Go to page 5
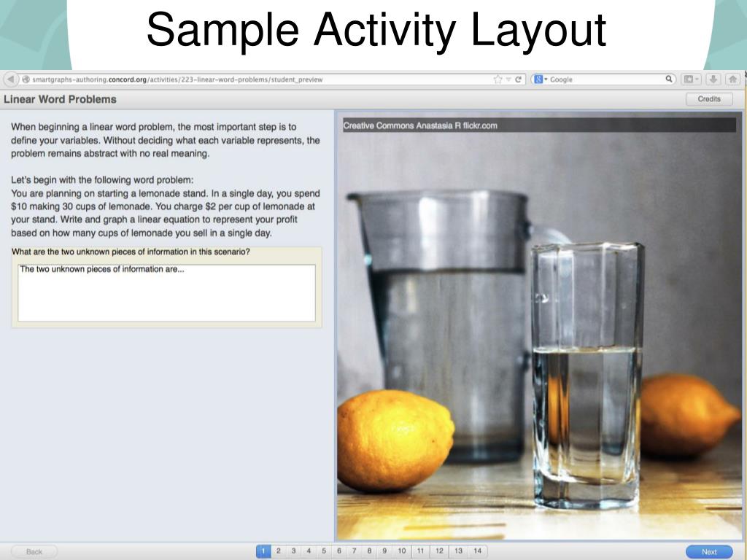Screen dimensions: 747x560 coord(324,551)
